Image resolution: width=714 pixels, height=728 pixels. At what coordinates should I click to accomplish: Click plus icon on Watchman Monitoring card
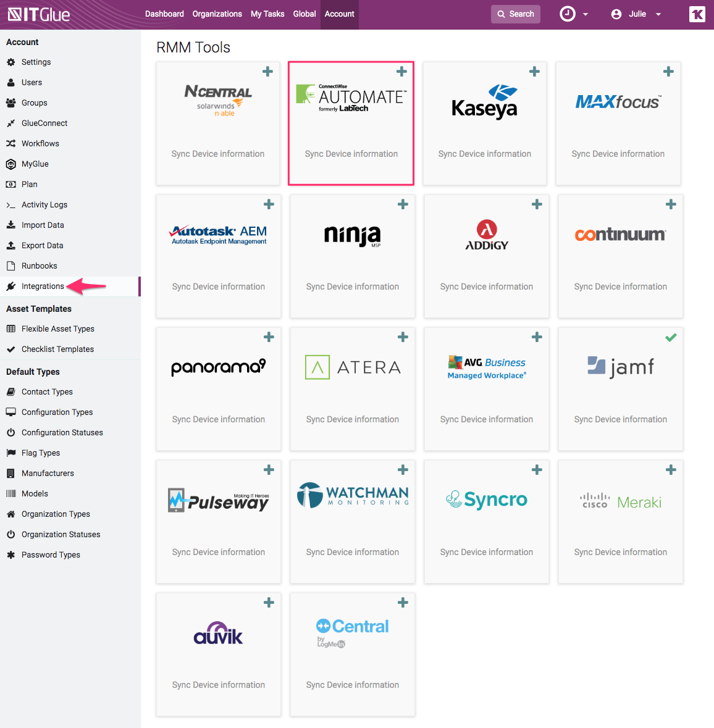coord(403,470)
